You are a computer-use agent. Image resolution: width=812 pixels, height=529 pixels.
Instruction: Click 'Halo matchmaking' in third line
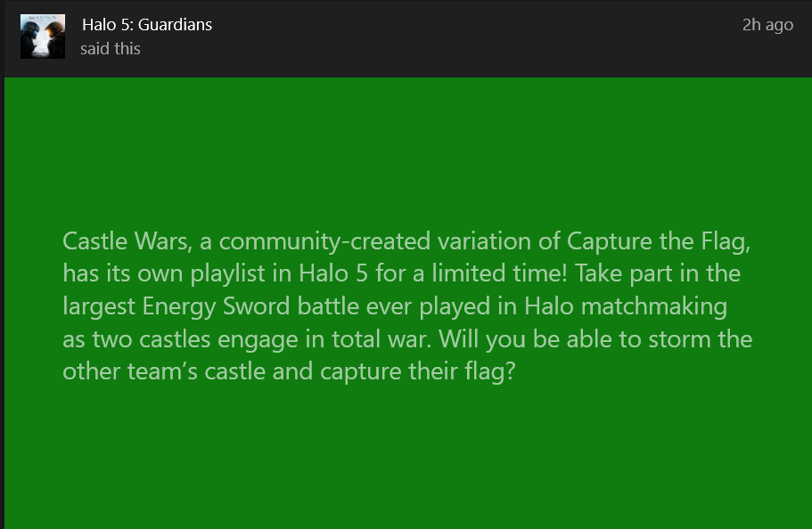click(626, 306)
